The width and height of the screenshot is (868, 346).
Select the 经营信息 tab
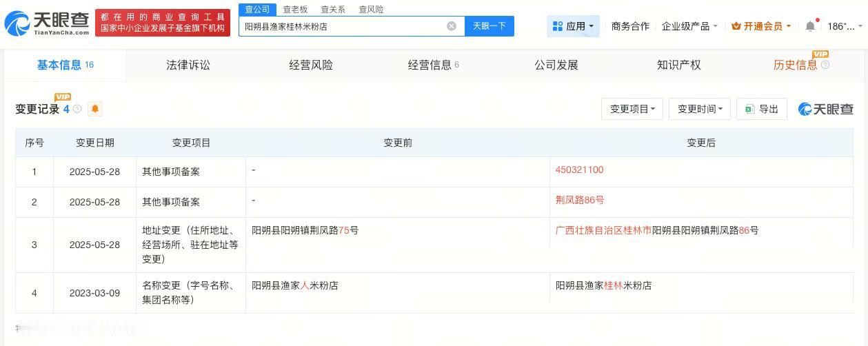434,65
